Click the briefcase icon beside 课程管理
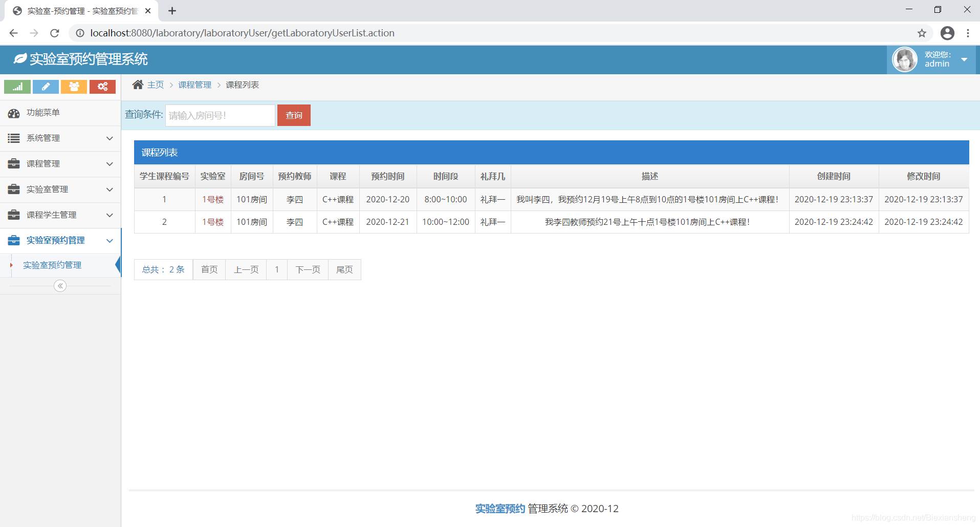This screenshot has height=527, width=980. pyautogui.click(x=14, y=164)
